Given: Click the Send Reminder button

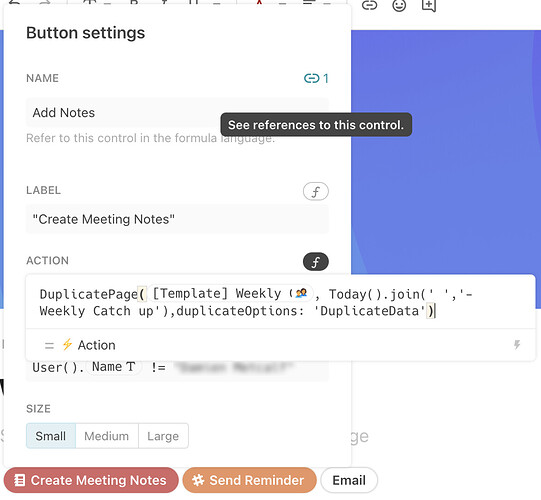Looking at the screenshot, I should click(x=249, y=480).
